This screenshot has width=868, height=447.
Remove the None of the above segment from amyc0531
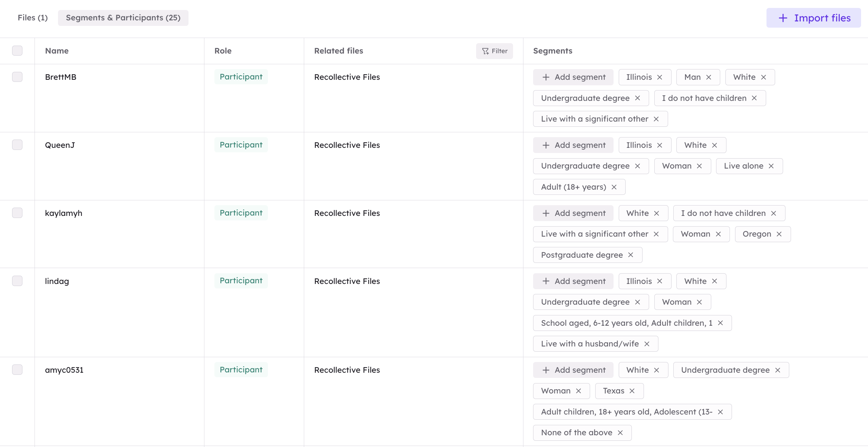pos(620,432)
